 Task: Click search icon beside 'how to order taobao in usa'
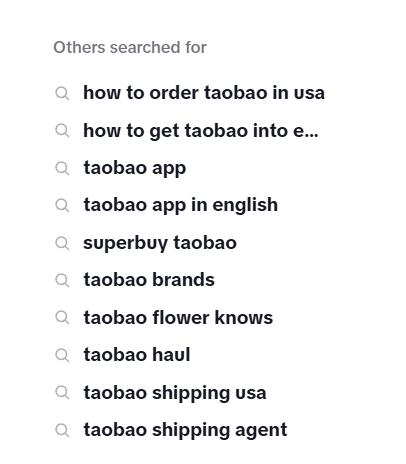point(62,93)
